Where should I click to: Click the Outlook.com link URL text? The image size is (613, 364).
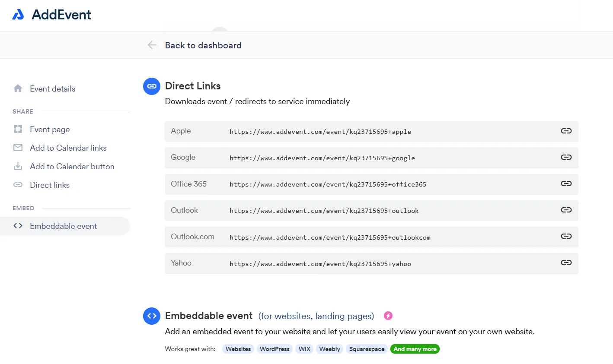pyautogui.click(x=330, y=237)
